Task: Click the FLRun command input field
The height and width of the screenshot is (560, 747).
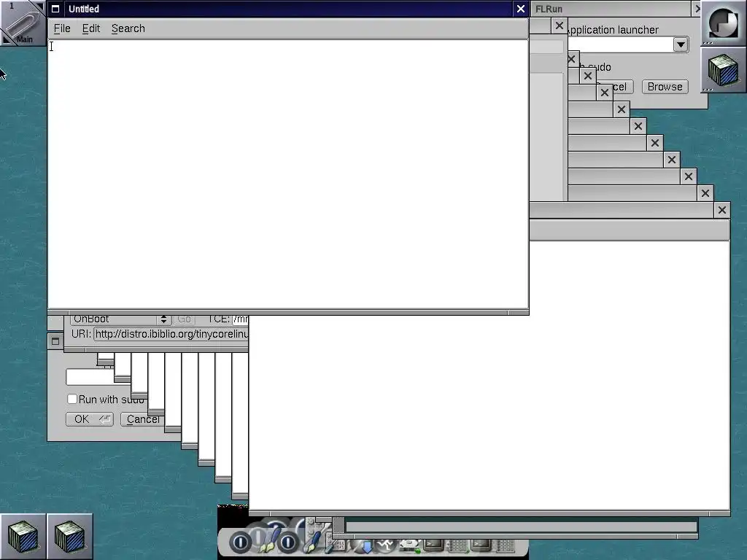Action: click(x=619, y=44)
